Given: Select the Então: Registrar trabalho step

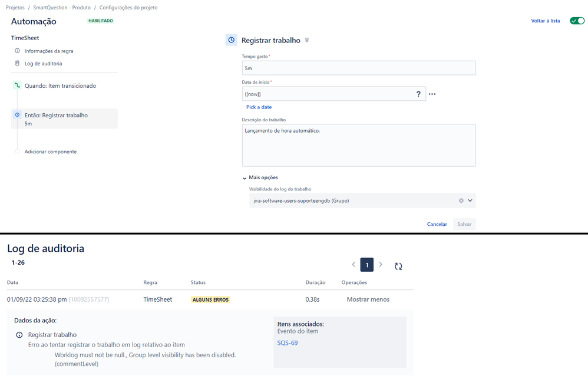Looking at the screenshot, I should coord(64,118).
